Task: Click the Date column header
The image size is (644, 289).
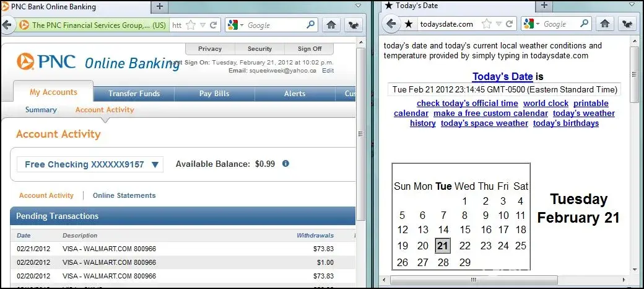Action: pos(24,236)
